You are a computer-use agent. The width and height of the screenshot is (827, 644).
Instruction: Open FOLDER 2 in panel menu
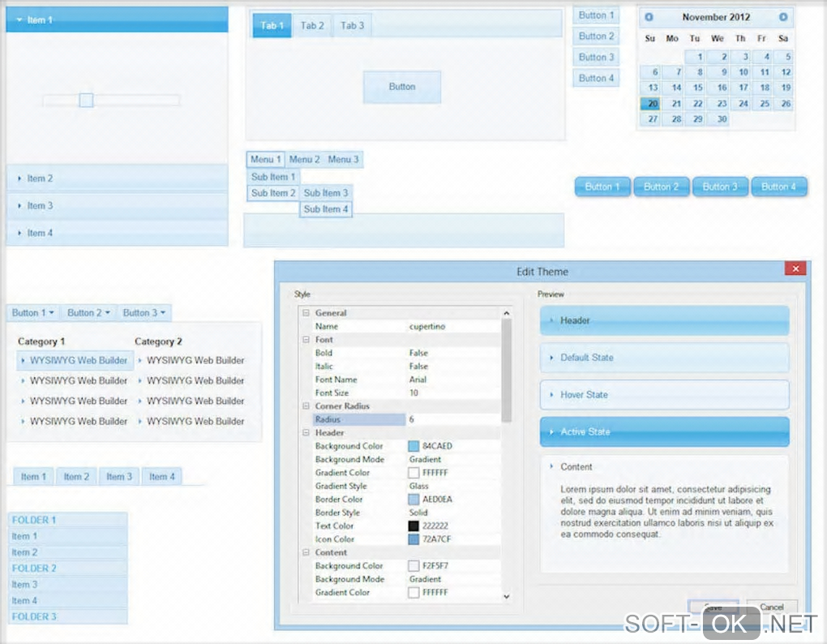[67, 569]
